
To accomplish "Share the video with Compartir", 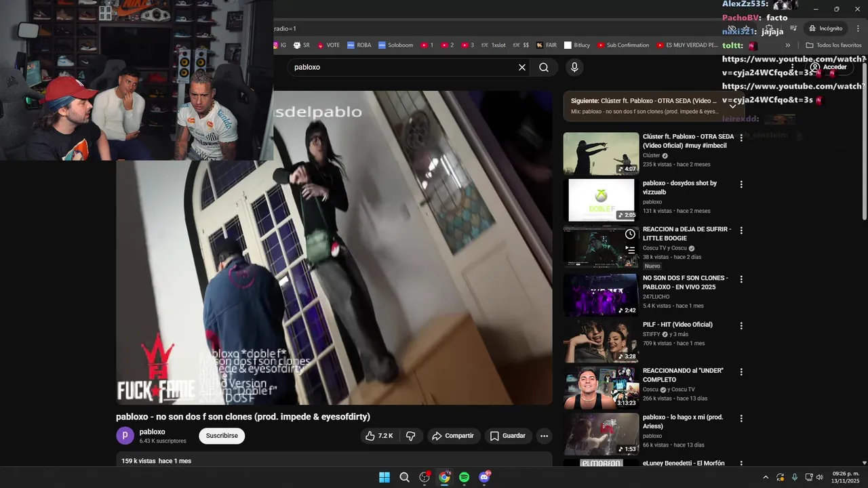I will point(454,436).
